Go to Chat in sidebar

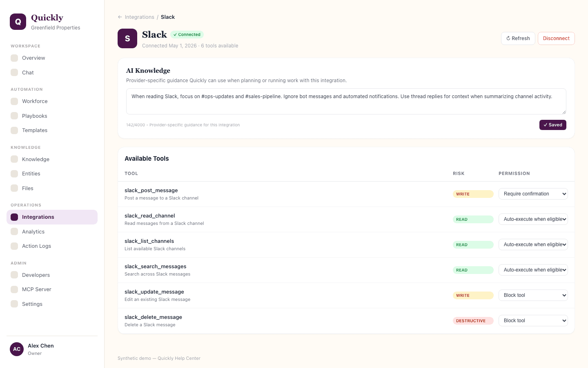tap(52, 72)
